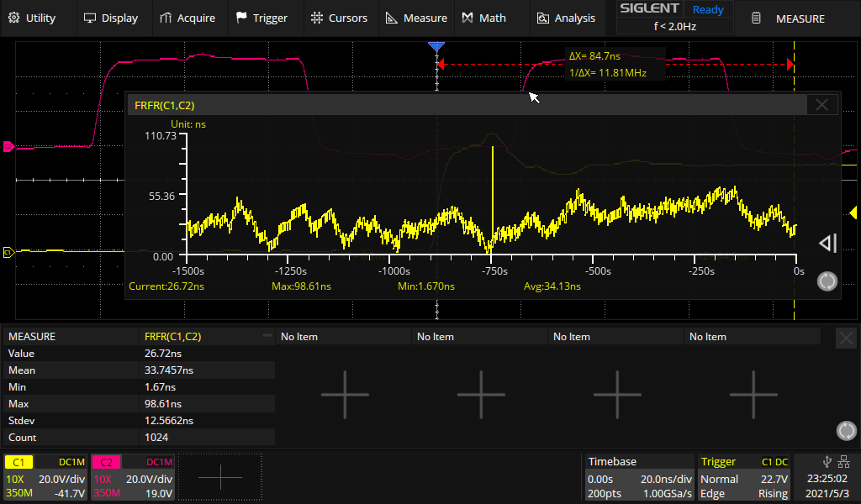This screenshot has width=861, height=504.
Task: Open the Timebase settings box
Action: click(x=639, y=478)
